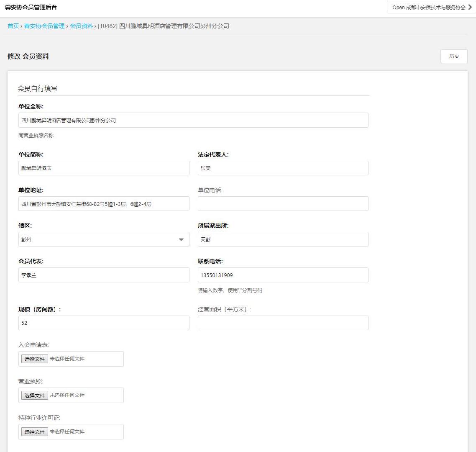Click the 同营业执照名称 hint text
The height and width of the screenshot is (452, 476).
(x=36, y=136)
